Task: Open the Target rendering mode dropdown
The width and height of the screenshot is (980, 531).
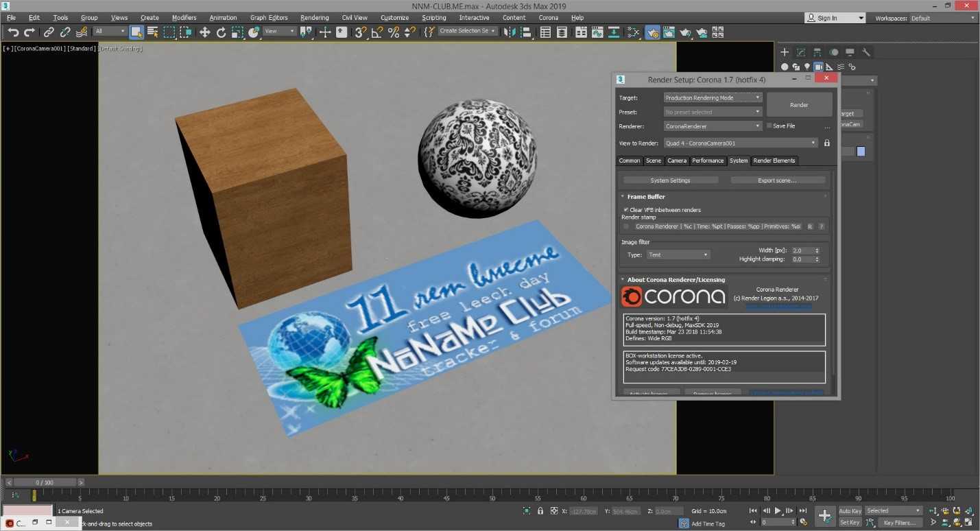Action: (x=713, y=98)
